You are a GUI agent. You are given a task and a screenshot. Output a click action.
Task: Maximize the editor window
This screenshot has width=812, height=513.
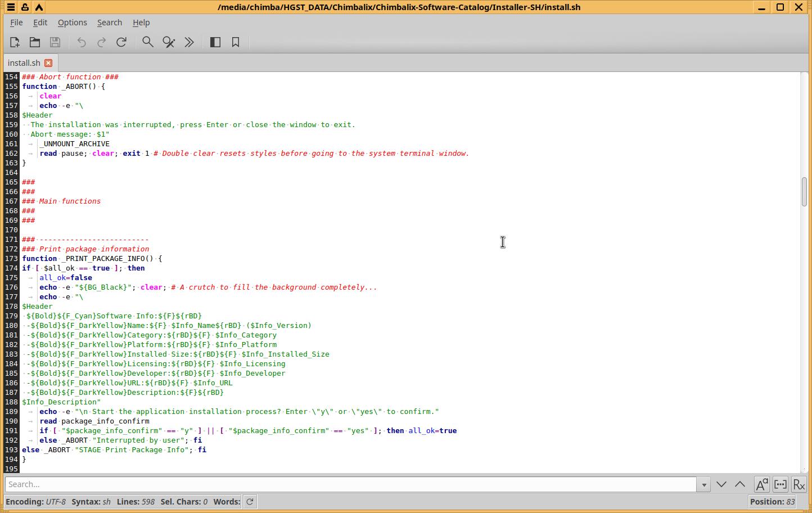coord(780,7)
